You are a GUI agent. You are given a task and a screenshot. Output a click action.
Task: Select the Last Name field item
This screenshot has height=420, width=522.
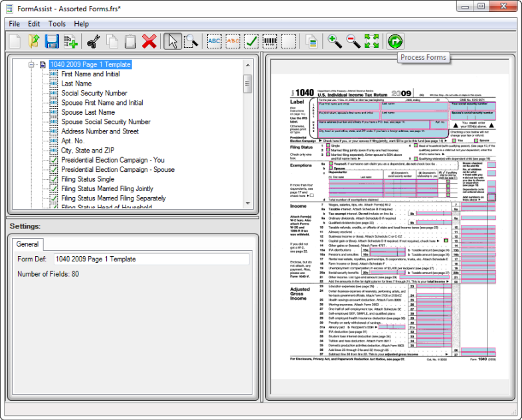(x=76, y=84)
